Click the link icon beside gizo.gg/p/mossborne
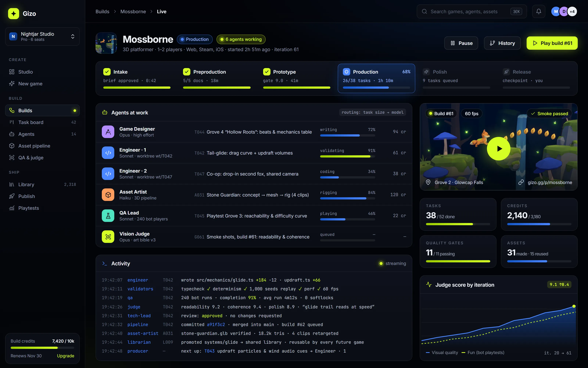 click(x=521, y=182)
